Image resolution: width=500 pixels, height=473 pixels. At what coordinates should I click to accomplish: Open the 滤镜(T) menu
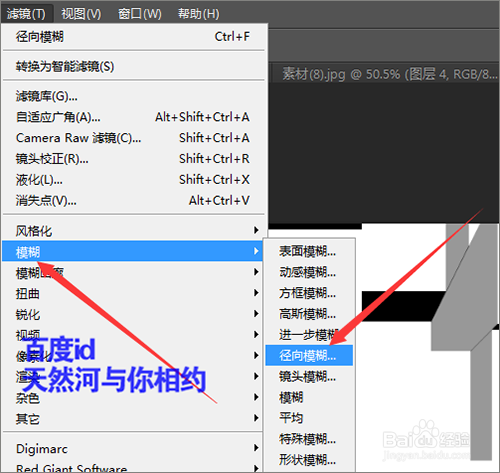[27, 14]
